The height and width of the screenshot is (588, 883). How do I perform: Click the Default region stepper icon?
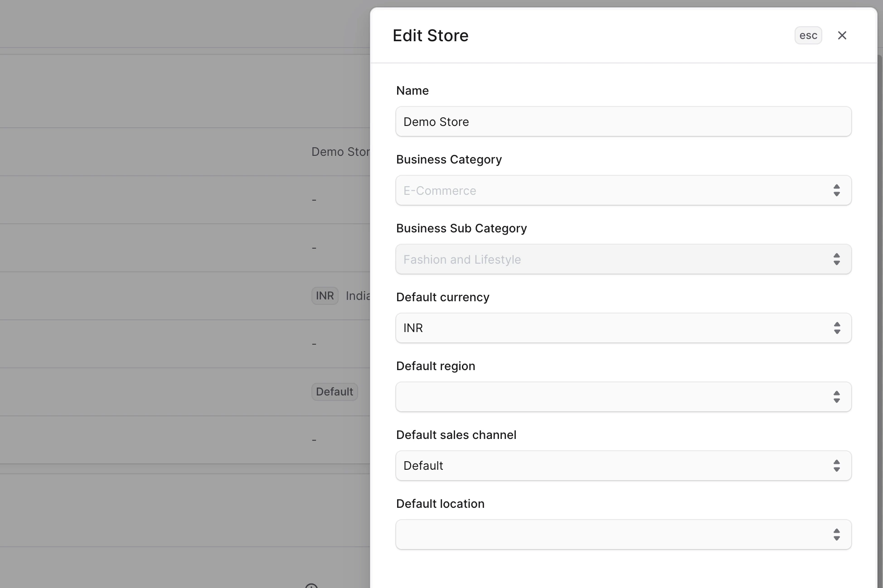point(836,397)
